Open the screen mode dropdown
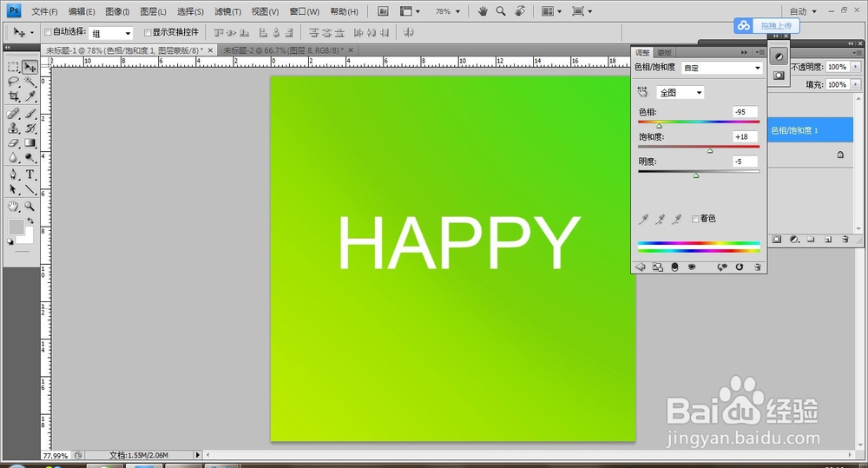Image resolution: width=868 pixels, height=468 pixels. pyautogui.click(x=582, y=11)
